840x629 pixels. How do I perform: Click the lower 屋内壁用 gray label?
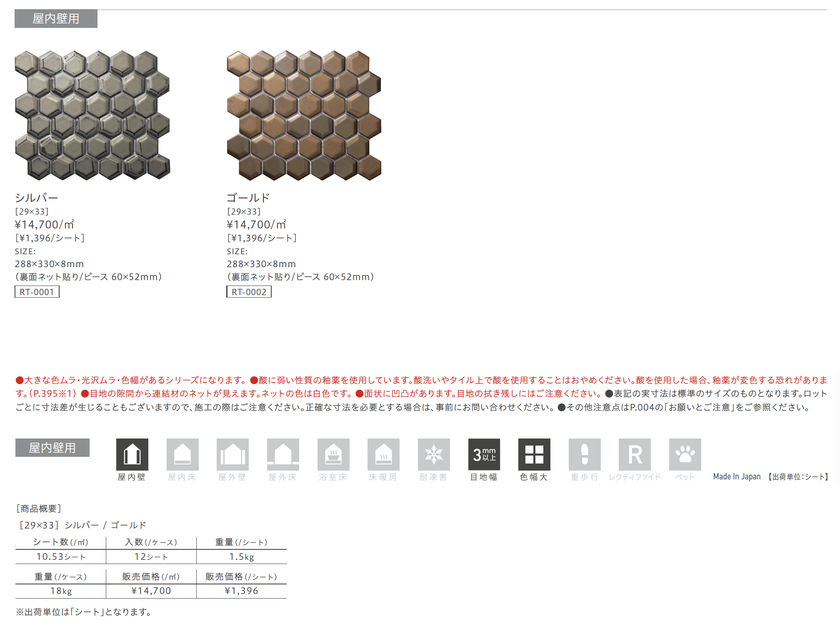click(52, 448)
